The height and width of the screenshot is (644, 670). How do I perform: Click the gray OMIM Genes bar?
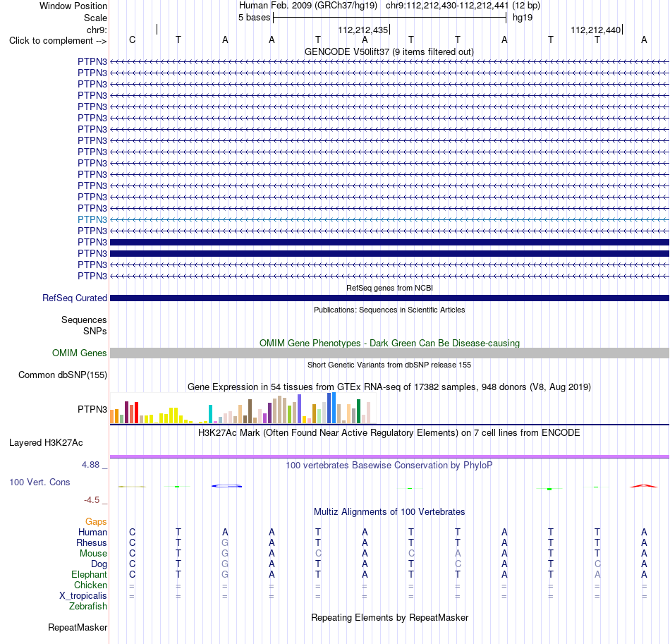[389, 353]
